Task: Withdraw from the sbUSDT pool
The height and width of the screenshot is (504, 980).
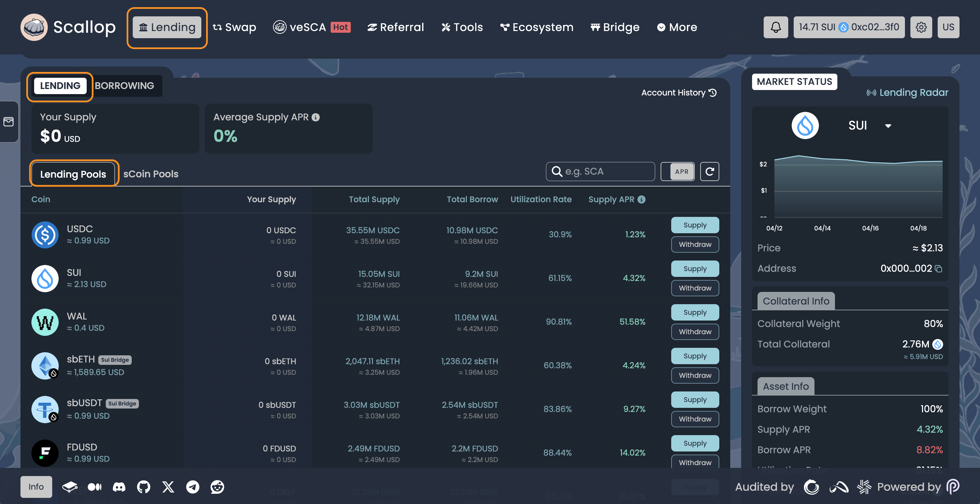Action: 695,419
